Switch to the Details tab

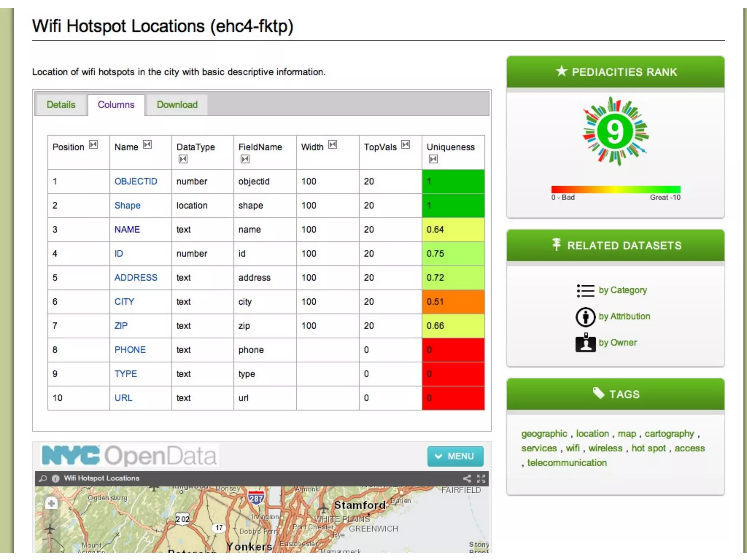[61, 105]
